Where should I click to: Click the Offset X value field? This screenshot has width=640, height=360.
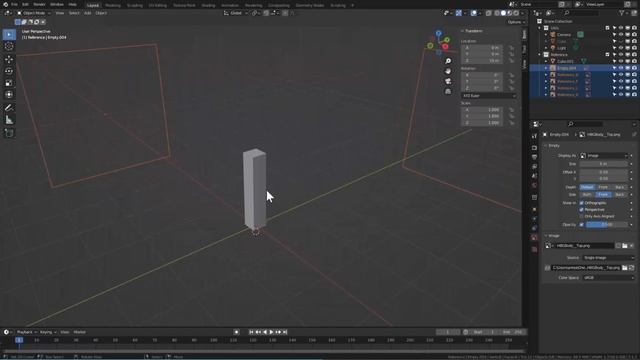coord(604,172)
